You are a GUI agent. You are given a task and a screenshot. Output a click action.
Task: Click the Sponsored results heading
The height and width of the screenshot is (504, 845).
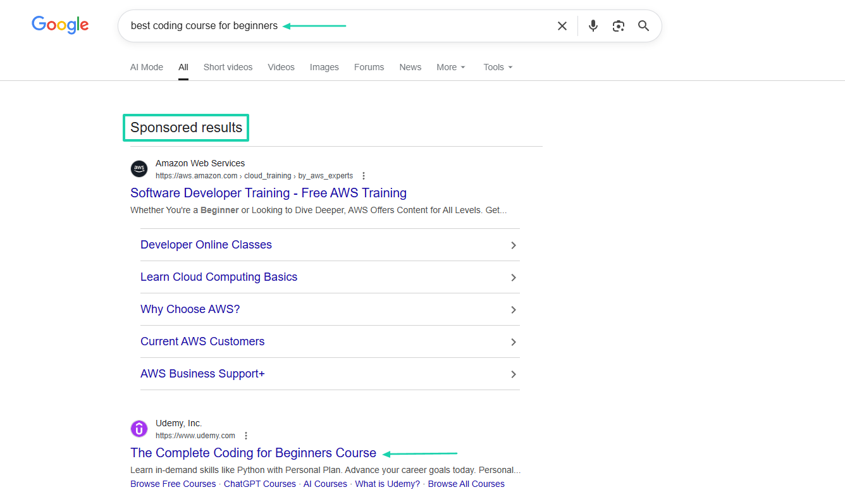(186, 128)
